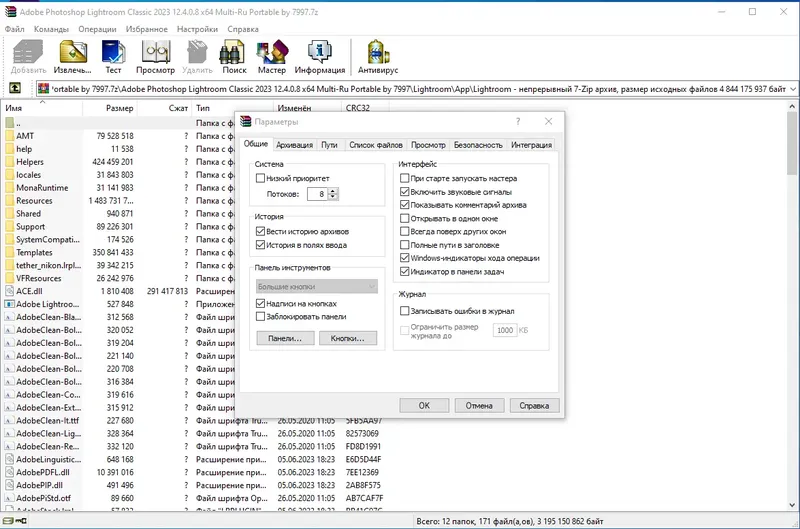This screenshot has height=529, width=800.
Task: Click the Кнопки... button
Action: (x=348, y=338)
